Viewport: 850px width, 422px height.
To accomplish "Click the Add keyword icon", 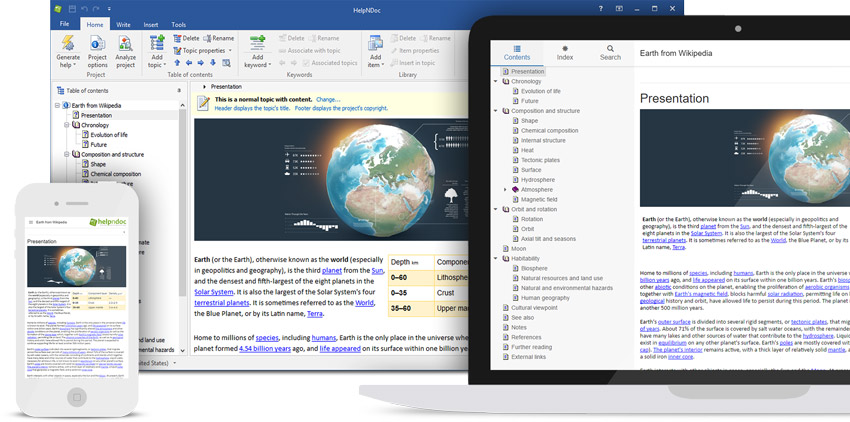I will pos(257,42).
